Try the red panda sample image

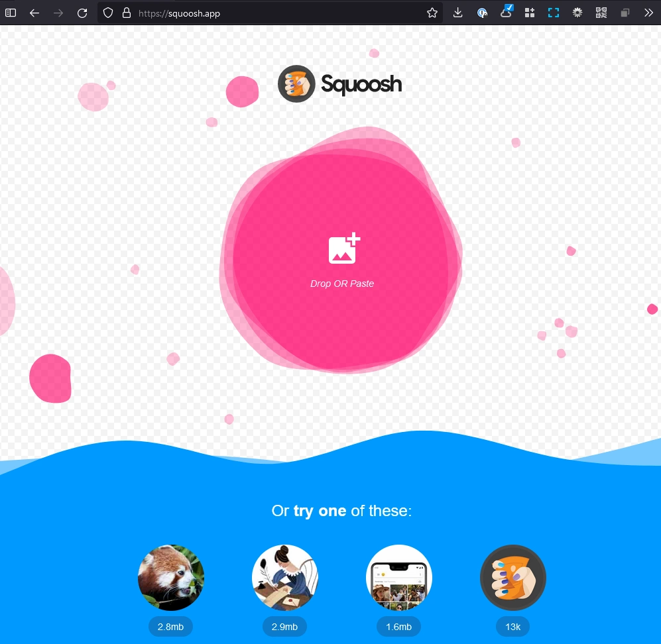[171, 578]
